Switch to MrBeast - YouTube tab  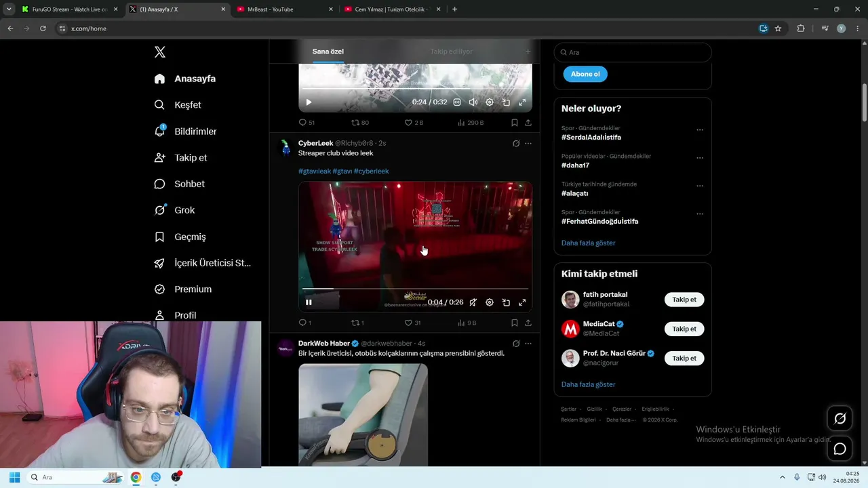(x=285, y=9)
